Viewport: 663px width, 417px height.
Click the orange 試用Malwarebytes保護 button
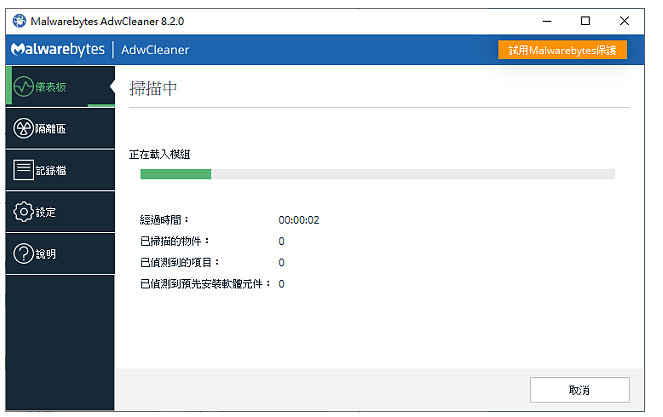562,50
